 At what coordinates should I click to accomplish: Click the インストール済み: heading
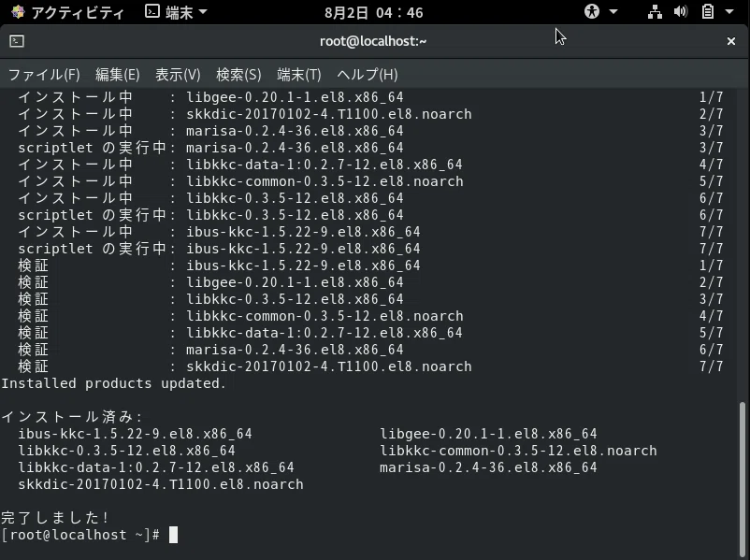pyautogui.click(x=72, y=417)
